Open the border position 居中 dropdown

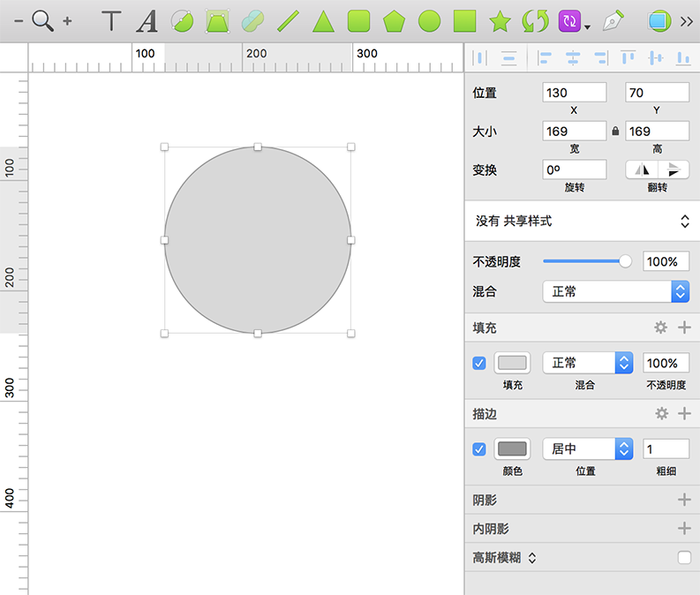[x=588, y=448]
